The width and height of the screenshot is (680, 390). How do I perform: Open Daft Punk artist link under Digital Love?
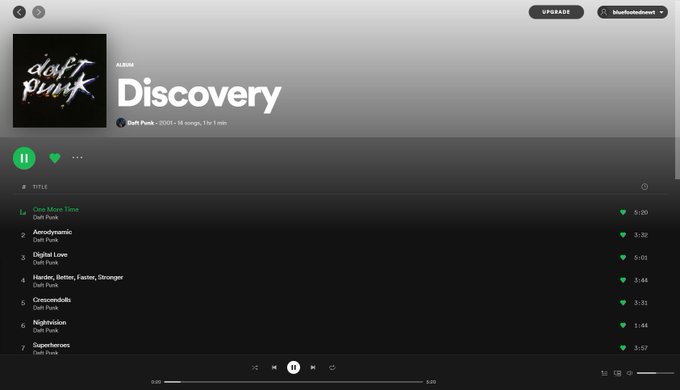tap(46, 262)
